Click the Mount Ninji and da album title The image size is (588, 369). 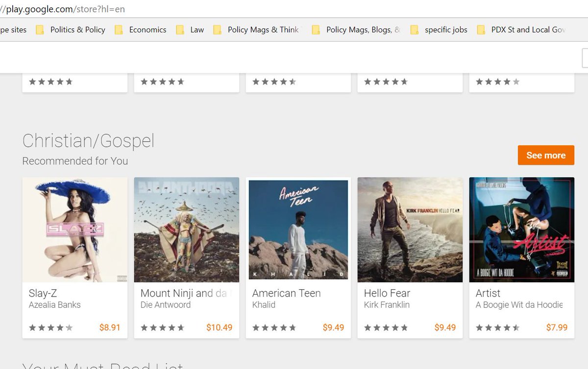coord(186,293)
